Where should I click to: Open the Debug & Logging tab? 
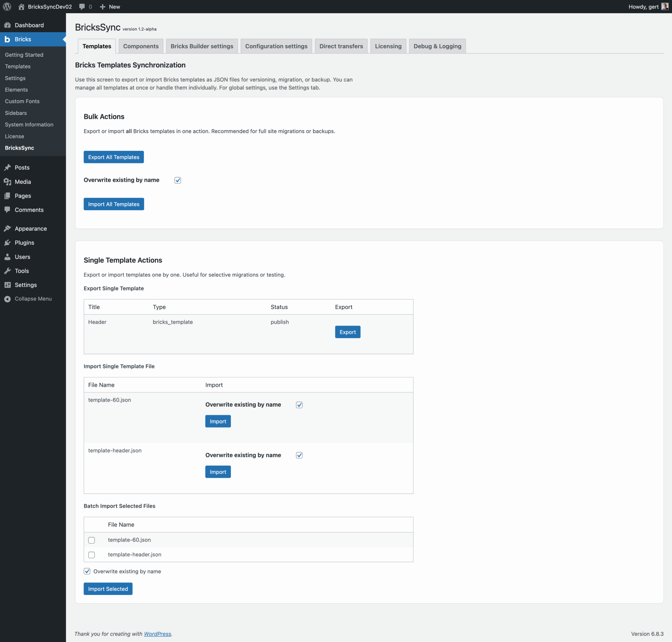click(x=437, y=46)
